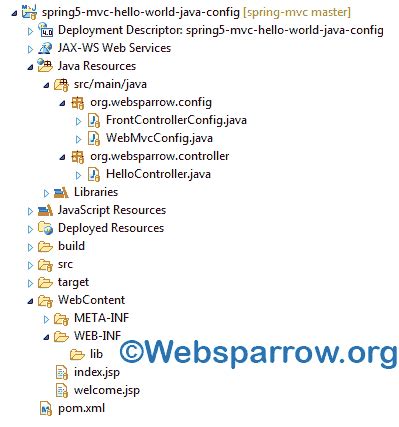
Task: Open the "pom.xml" filename
Action: (x=81, y=408)
